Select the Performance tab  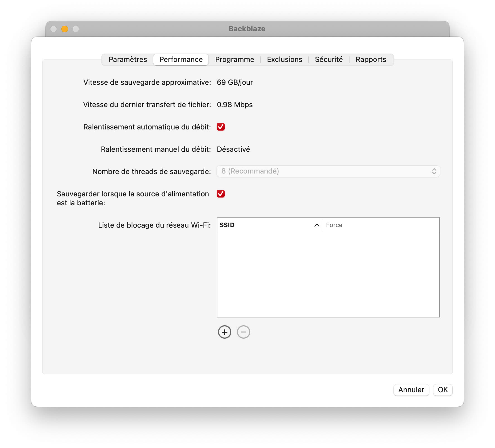[x=181, y=59]
